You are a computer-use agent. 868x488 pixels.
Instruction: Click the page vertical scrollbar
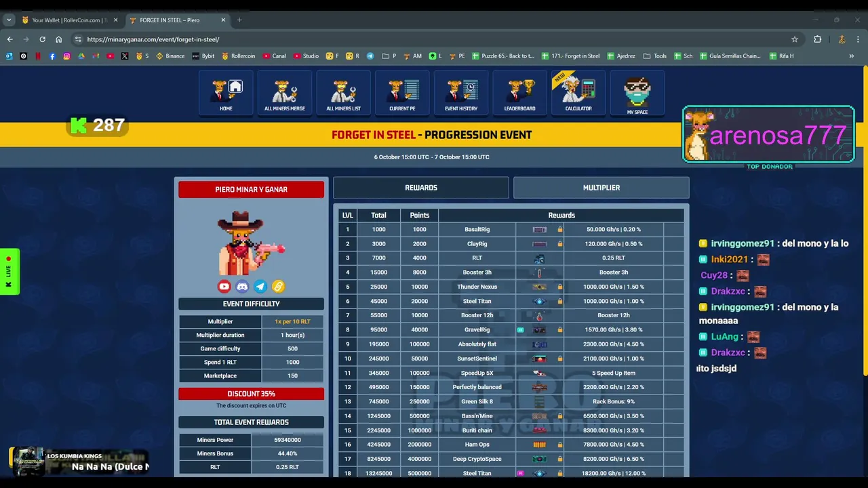[865, 220]
